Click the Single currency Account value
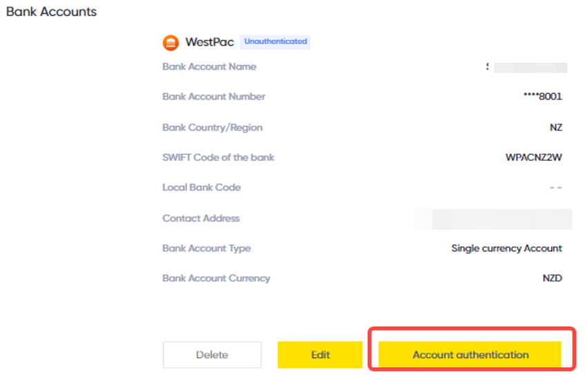588x381 pixels. point(507,248)
